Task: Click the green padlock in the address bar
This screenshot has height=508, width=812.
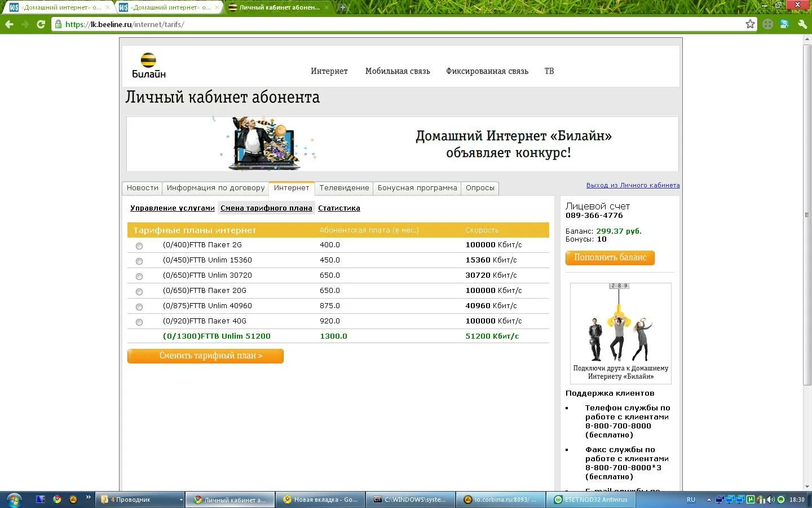Action: (x=58, y=24)
